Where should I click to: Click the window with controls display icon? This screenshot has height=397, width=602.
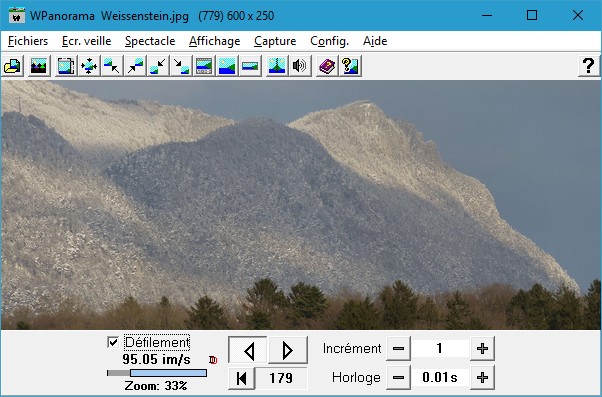[204, 66]
